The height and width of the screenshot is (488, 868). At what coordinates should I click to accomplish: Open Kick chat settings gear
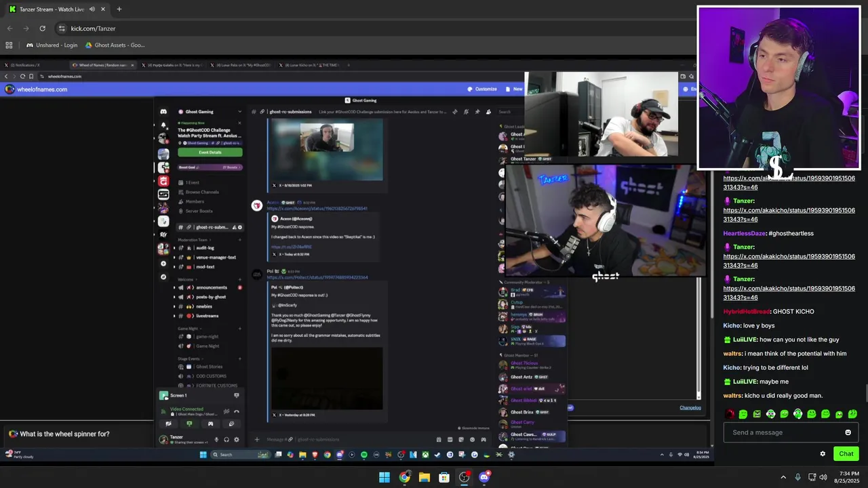tap(823, 454)
